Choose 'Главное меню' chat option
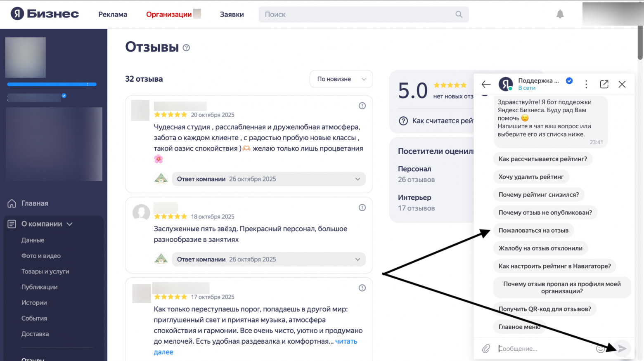Screen dimensions: 644x361 (519, 327)
